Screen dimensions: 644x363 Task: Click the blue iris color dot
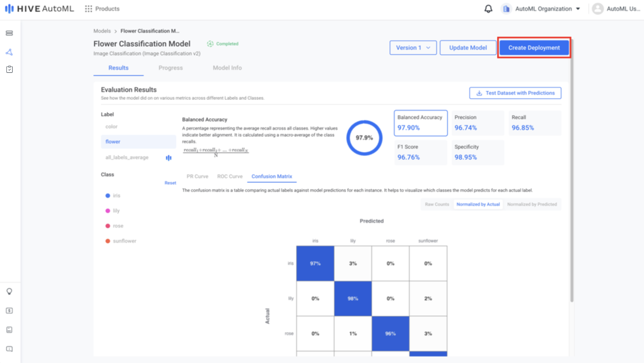pyautogui.click(x=108, y=195)
